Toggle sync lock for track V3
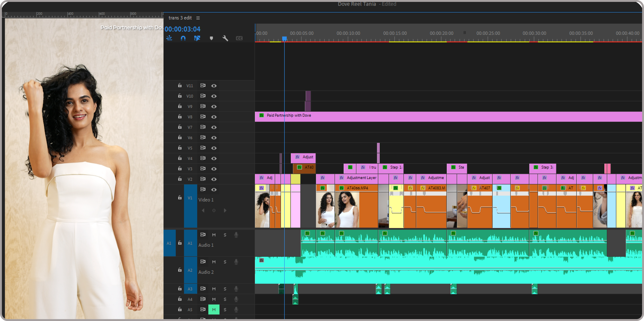 [x=203, y=168]
